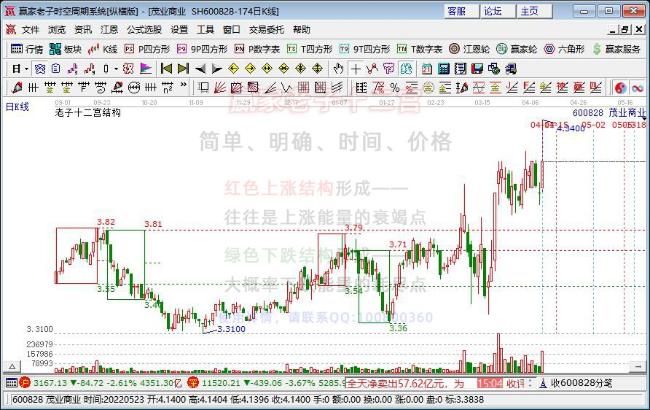The image size is (650, 410).
Task: Click the red floppy disk save icon
Action: pyautogui.click(x=477, y=69)
